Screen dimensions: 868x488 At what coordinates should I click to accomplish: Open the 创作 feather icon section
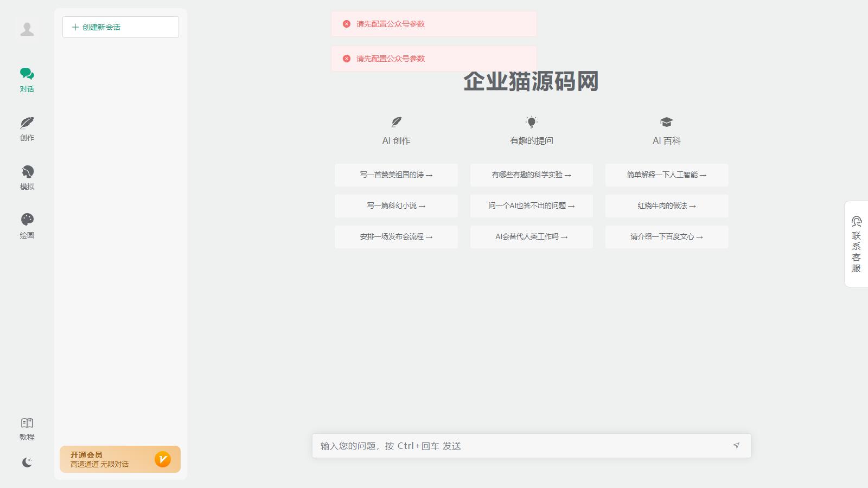(x=27, y=129)
